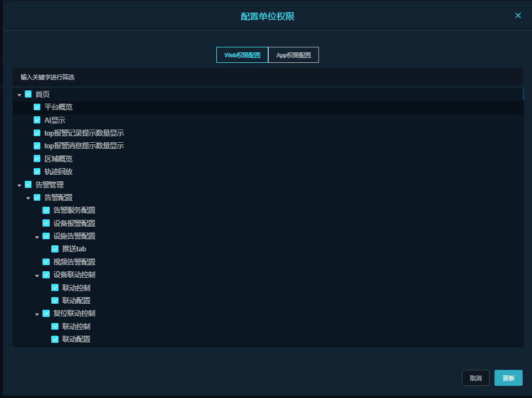Collapse the 设施告警配置 node arrow
532x398 pixels.
[x=37, y=237]
